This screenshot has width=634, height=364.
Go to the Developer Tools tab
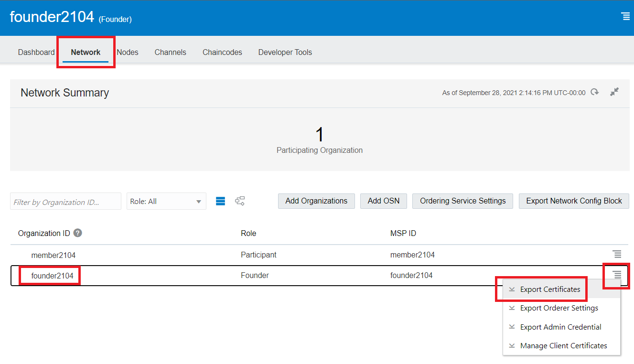pyautogui.click(x=285, y=52)
